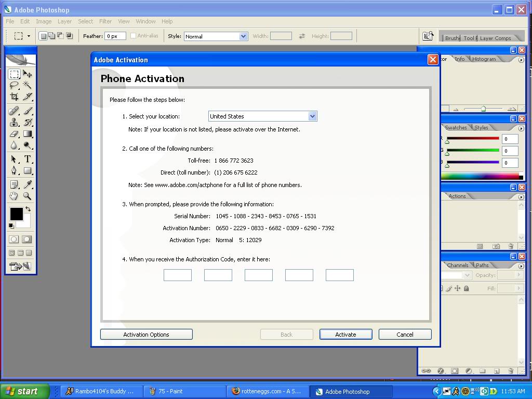Swap foreground and background colors
Viewport: 532px width, 399px height.
click(28, 209)
